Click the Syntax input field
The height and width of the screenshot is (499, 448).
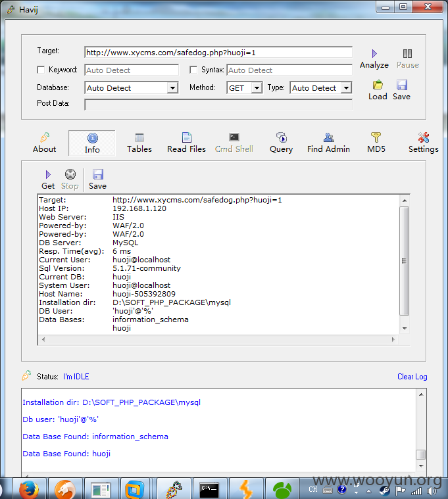(289, 70)
